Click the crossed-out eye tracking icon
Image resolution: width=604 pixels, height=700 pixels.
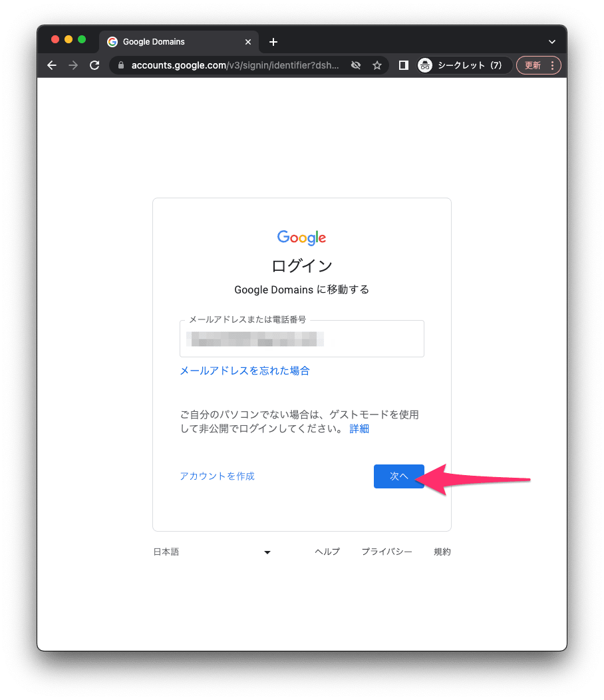click(x=356, y=65)
